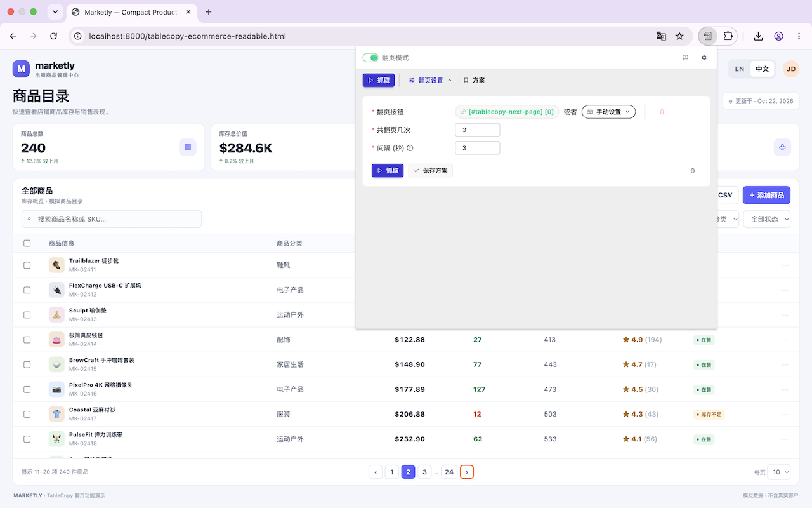Viewport: 812px width, 508px height.
Task: Click the help icon next to 间隔 (秒)
Action: pyautogui.click(x=410, y=148)
